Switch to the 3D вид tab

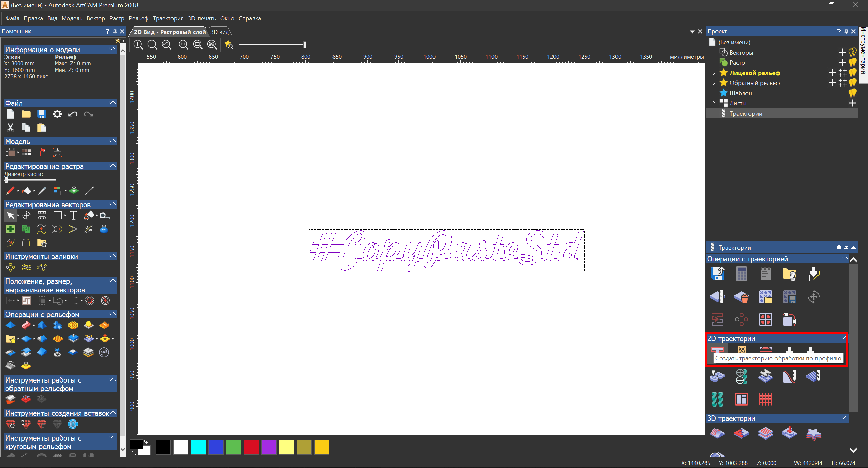[x=220, y=32]
